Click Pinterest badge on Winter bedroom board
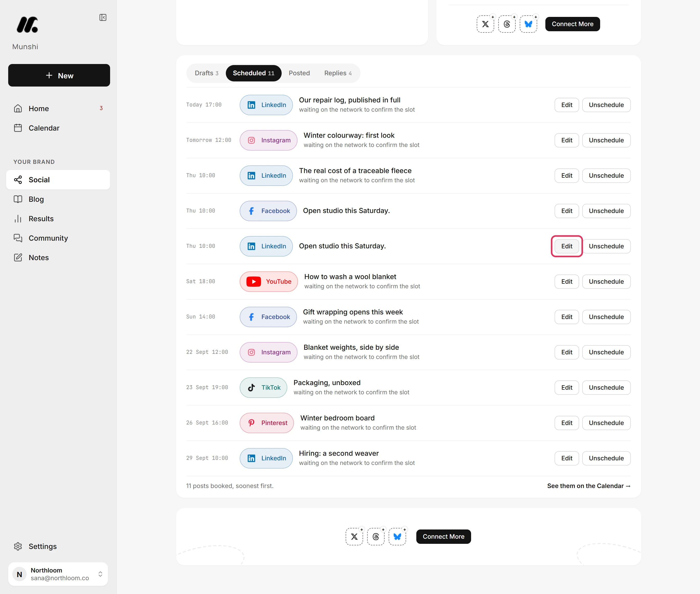This screenshot has width=700, height=594. tap(267, 423)
